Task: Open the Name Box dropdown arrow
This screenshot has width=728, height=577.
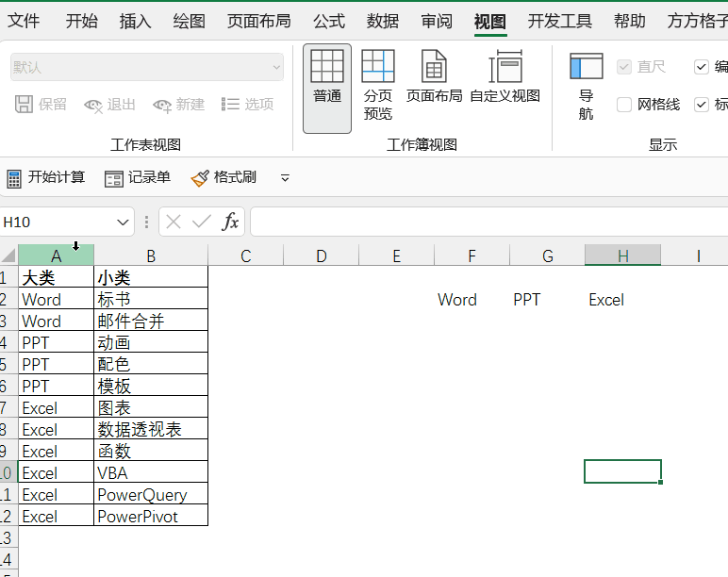Action: click(123, 223)
